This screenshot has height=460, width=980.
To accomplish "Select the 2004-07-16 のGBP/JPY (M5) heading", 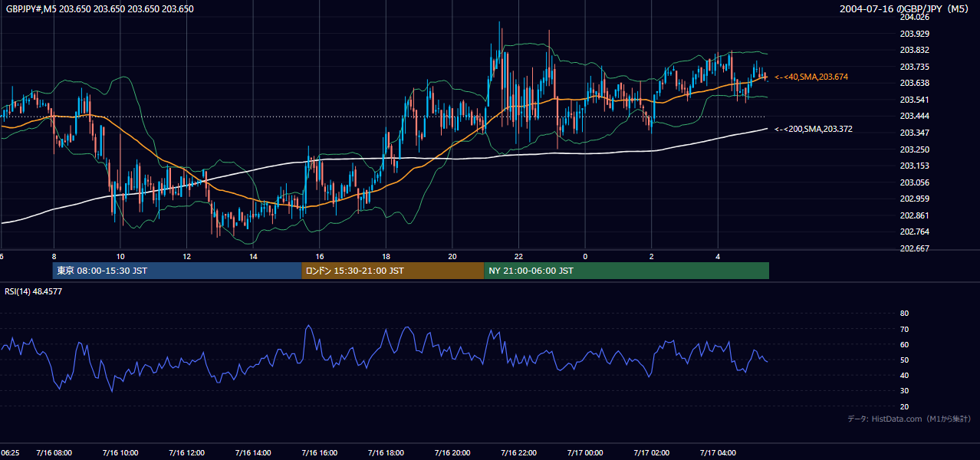I will coord(906,9).
